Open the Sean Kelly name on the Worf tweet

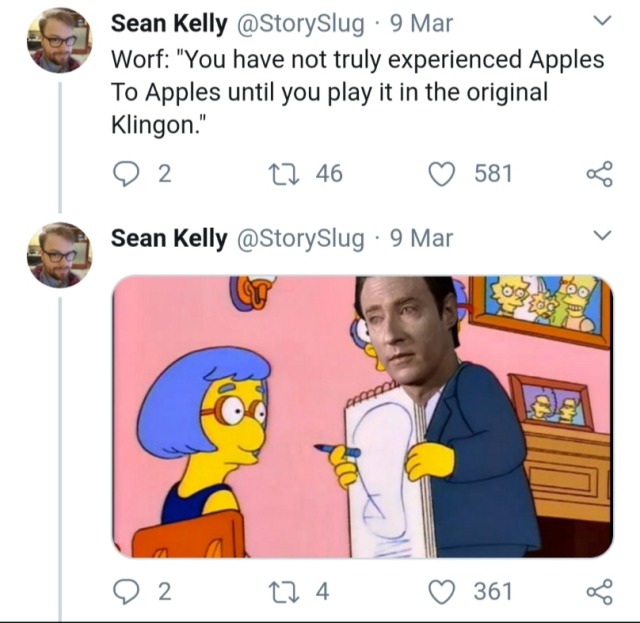click(168, 22)
